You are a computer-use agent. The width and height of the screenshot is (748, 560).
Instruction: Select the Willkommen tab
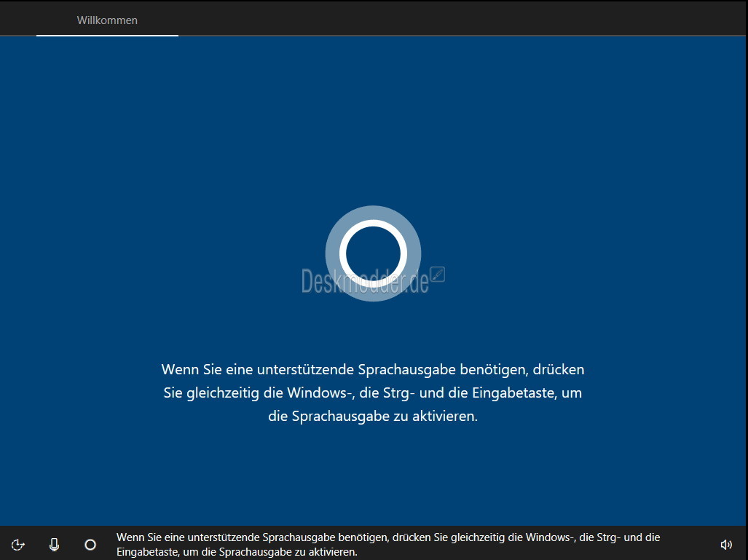107,20
